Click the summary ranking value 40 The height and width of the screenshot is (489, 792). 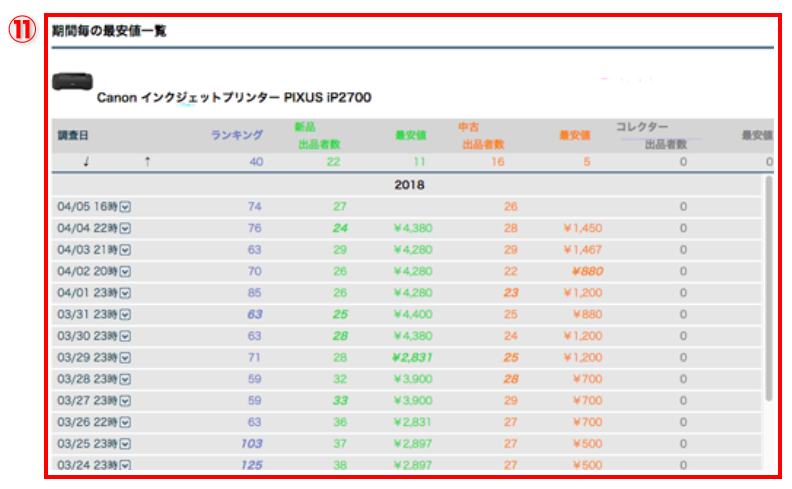click(x=256, y=162)
